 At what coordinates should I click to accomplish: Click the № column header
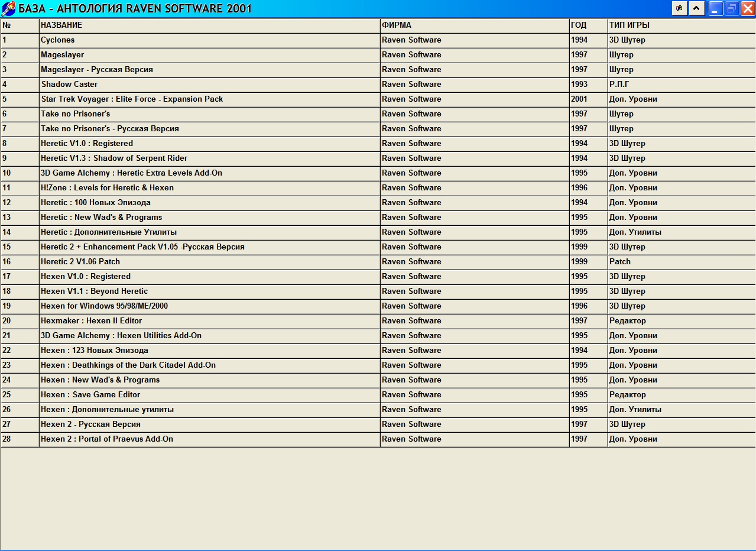[7, 25]
